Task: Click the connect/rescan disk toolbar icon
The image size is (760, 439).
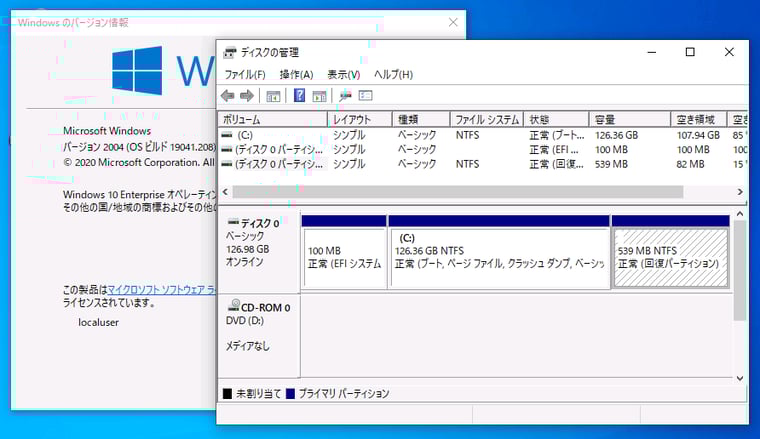Action: point(346,95)
